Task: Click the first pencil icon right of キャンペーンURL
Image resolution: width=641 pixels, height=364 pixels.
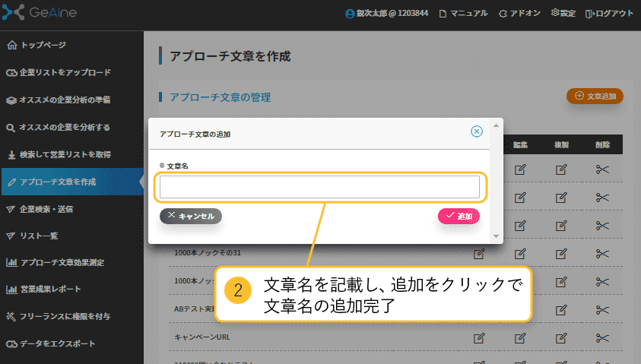Action: (x=479, y=338)
